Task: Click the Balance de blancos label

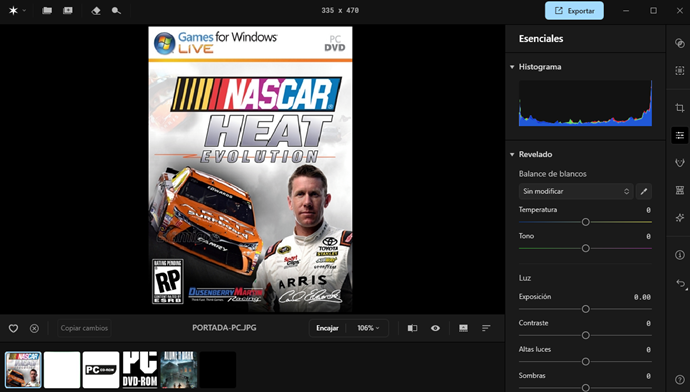Action: pos(553,174)
